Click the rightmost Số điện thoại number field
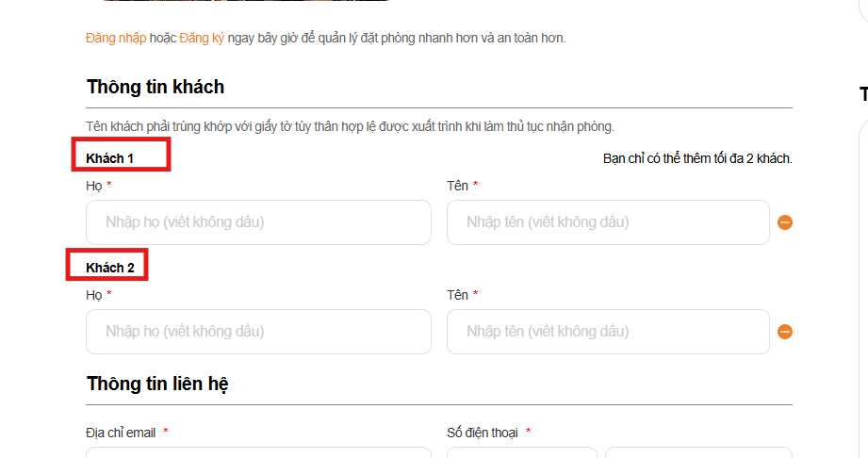 click(x=698, y=452)
